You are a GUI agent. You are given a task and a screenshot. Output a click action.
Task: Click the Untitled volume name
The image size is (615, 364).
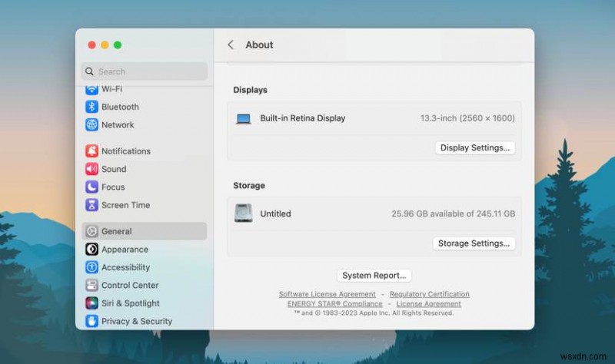275,213
